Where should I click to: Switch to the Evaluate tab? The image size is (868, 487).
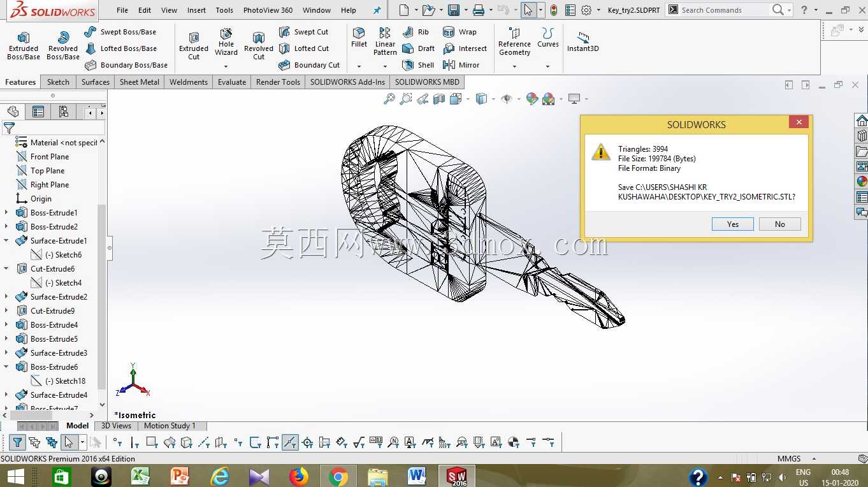point(232,82)
